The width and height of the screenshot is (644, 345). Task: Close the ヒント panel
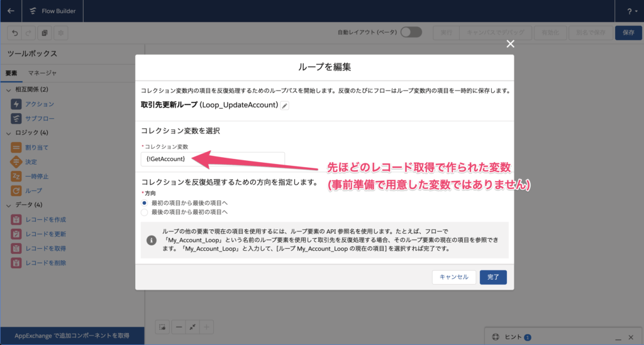tap(631, 337)
